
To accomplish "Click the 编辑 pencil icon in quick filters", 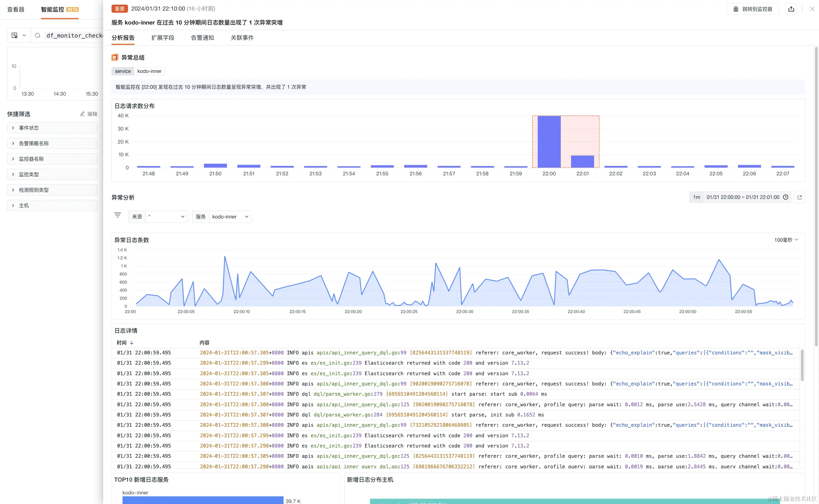I will 82,114.
